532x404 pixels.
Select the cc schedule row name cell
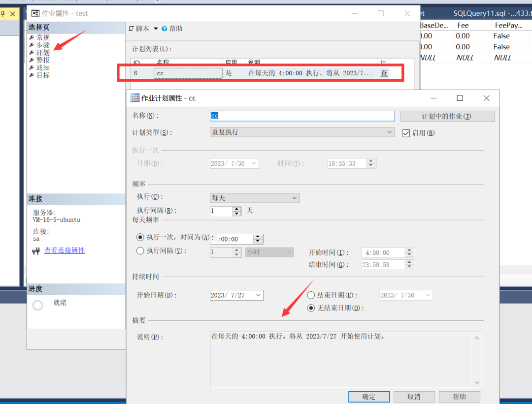point(188,73)
